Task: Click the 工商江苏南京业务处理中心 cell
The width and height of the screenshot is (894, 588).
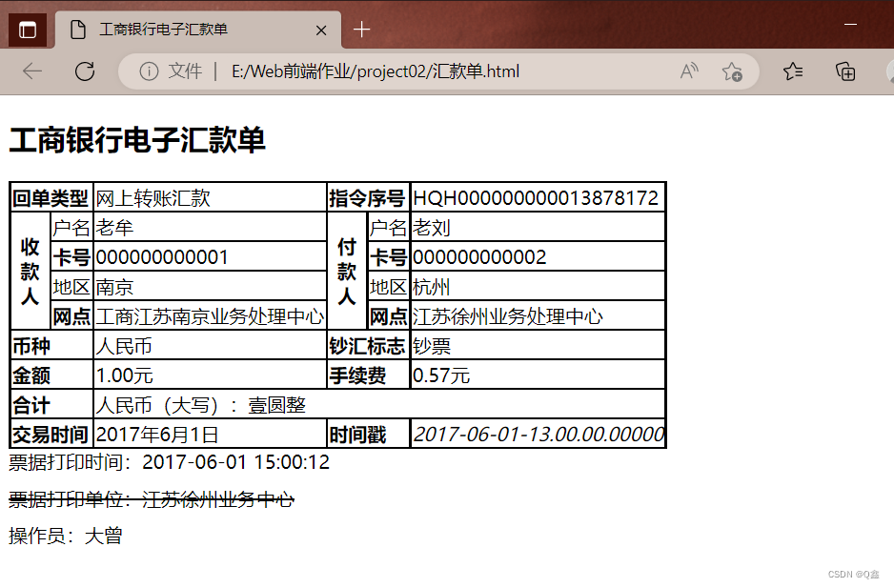Action: (210, 316)
